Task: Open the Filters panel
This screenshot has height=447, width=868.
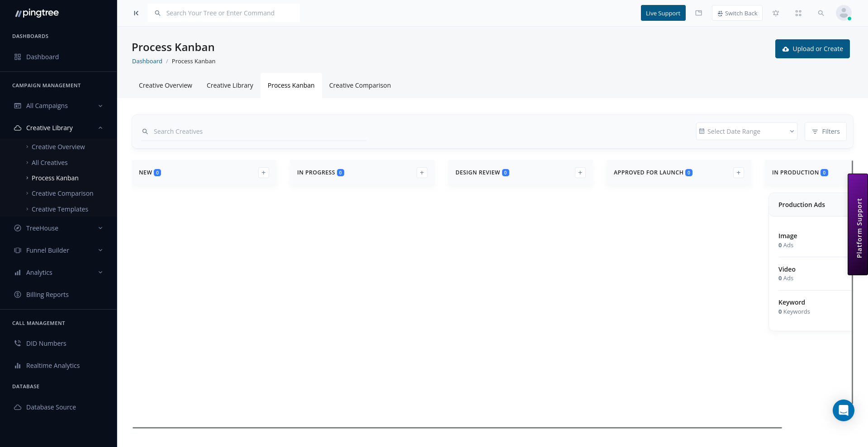Action: (x=825, y=132)
